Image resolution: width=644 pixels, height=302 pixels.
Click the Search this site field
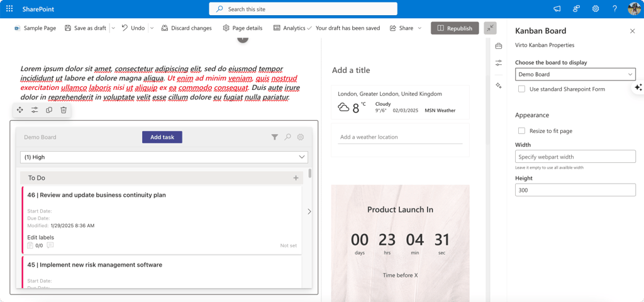pyautogui.click(x=303, y=9)
